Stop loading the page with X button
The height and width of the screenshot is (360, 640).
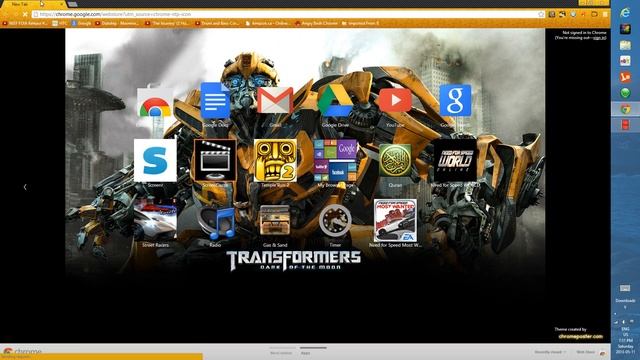[25, 14]
